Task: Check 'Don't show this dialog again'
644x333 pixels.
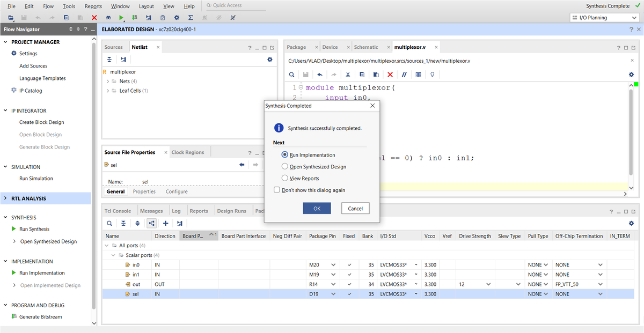Action: pyautogui.click(x=277, y=190)
